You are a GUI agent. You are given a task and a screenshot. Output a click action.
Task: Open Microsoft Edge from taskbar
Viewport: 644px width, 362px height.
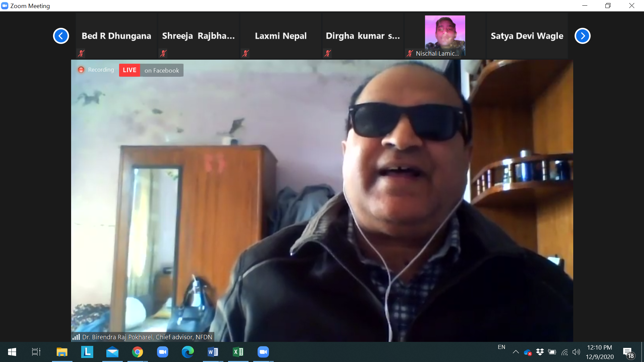pyautogui.click(x=188, y=352)
